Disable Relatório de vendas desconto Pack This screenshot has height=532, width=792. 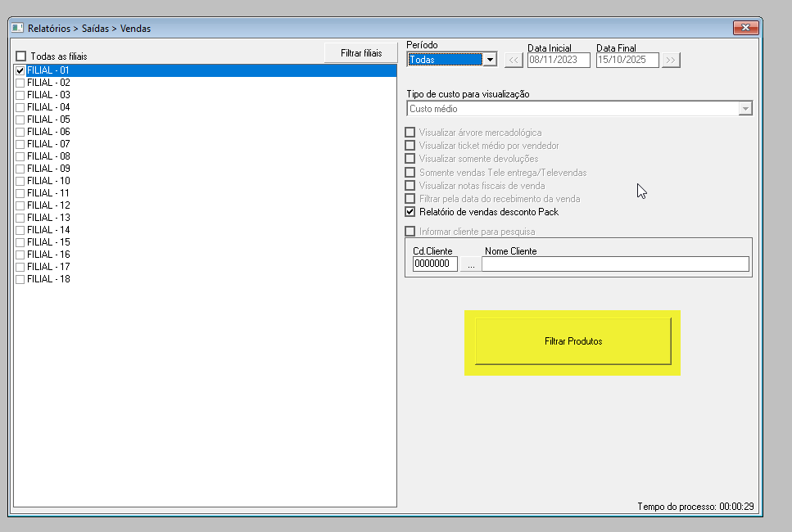(x=410, y=212)
